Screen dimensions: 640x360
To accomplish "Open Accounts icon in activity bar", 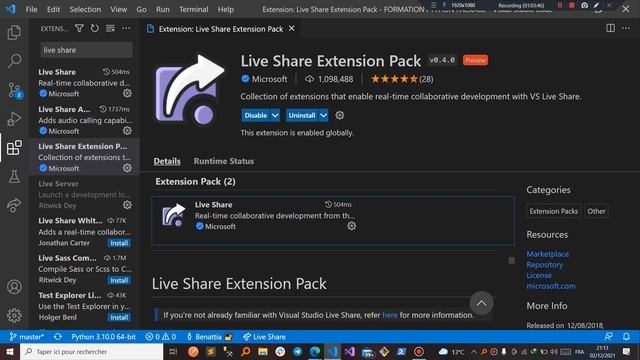I will [x=14, y=287].
